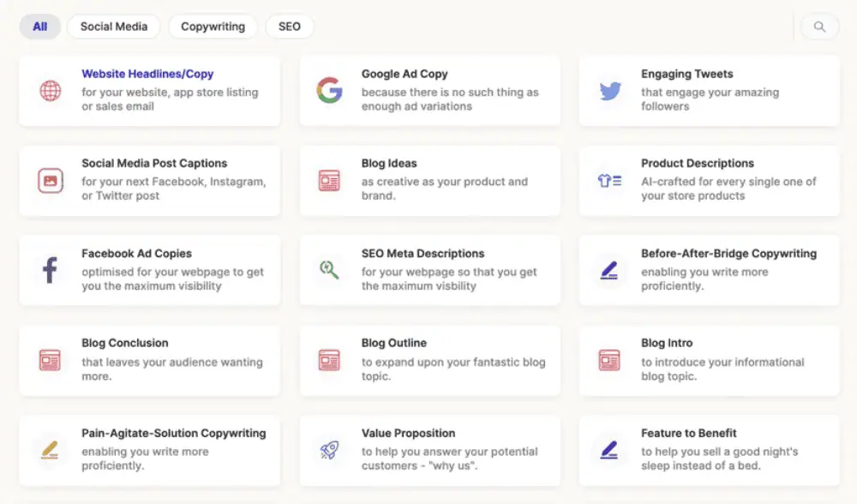
Task: Click the Facebook logo icon
Action: (x=50, y=271)
